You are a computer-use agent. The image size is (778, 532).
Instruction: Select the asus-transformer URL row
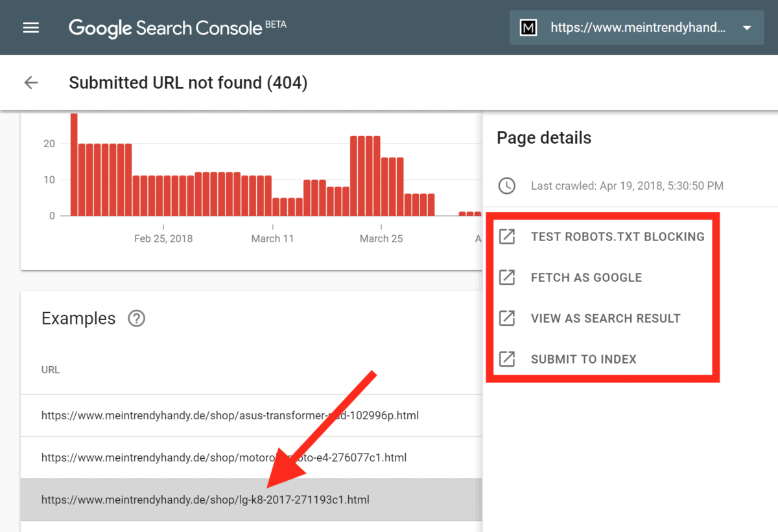click(x=252, y=415)
